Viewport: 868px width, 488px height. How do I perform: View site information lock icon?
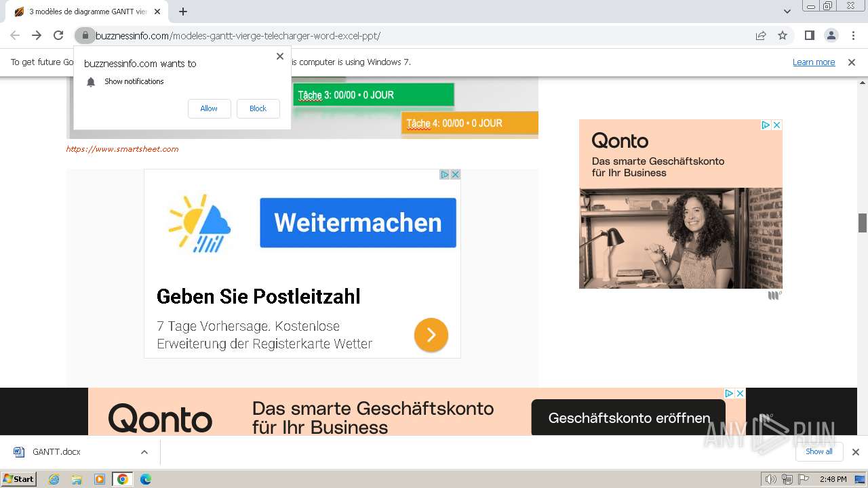pos(85,35)
